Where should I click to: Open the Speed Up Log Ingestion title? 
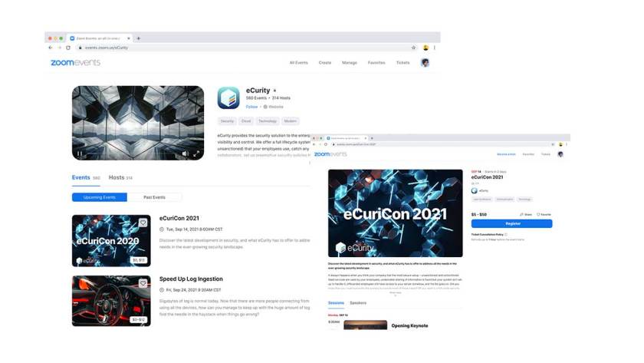click(191, 279)
